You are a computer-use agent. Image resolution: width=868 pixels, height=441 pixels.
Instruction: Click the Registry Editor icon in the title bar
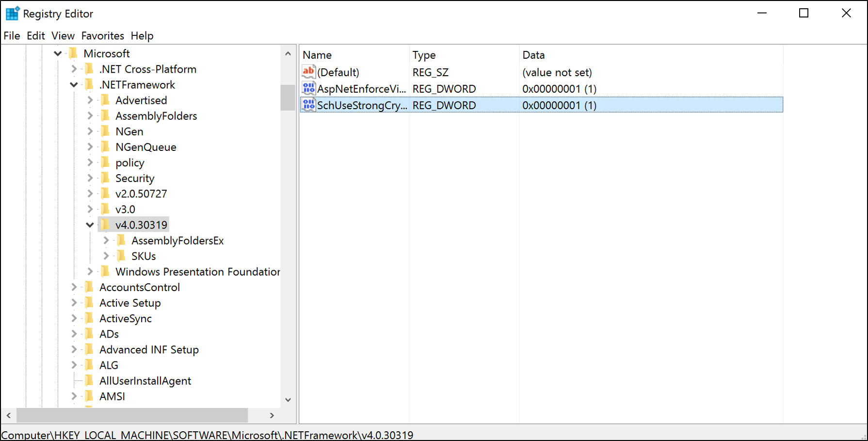pos(12,13)
